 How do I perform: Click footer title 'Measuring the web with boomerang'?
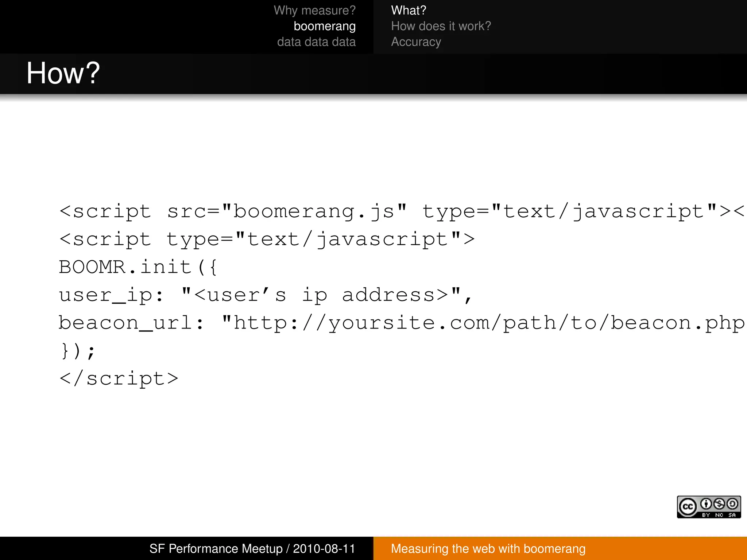tap(488, 549)
